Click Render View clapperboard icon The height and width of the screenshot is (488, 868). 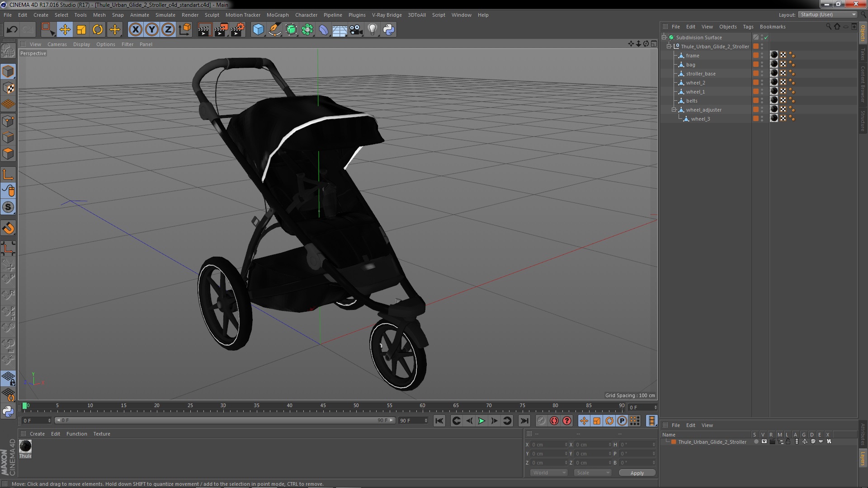coord(204,30)
